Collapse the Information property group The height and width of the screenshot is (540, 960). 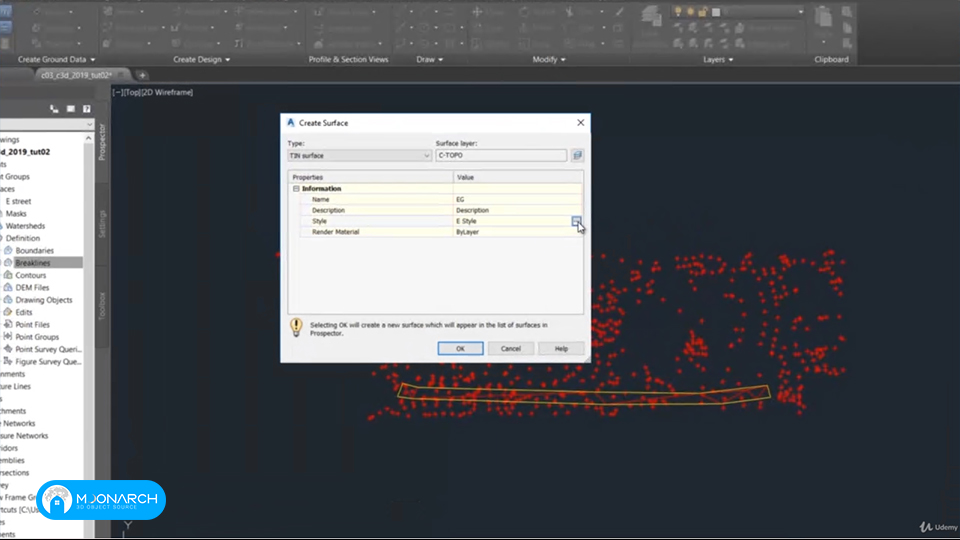click(296, 189)
